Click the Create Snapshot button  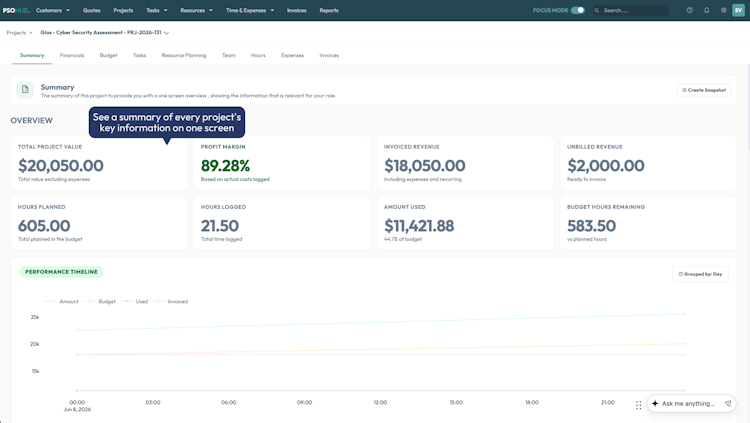click(x=704, y=90)
